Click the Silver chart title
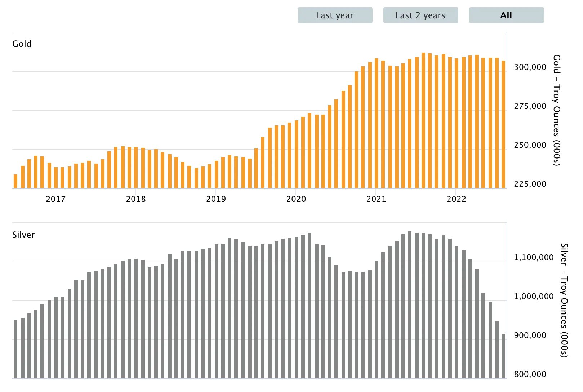The height and width of the screenshot is (392, 583). pyautogui.click(x=23, y=235)
